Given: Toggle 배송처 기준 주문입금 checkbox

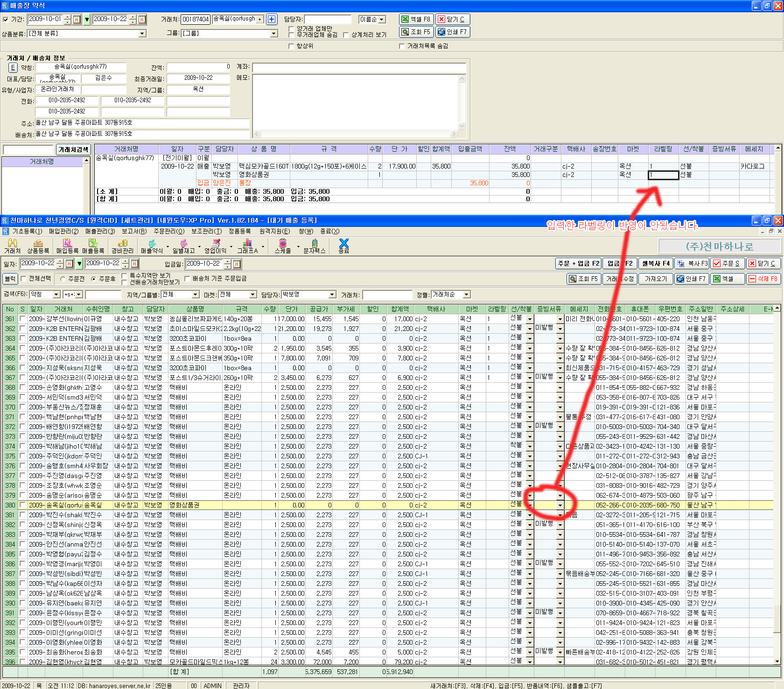Looking at the screenshot, I should tap(187, 279).
